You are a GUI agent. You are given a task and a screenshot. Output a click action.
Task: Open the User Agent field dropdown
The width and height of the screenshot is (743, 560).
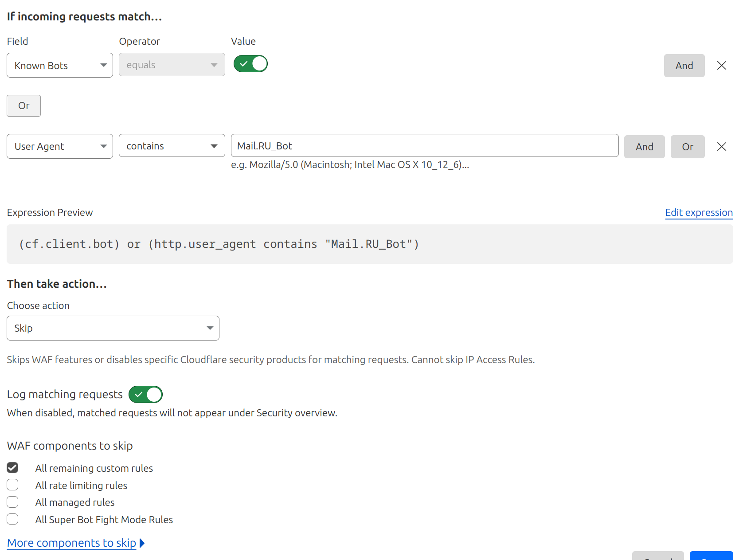(x=60, y=146)
